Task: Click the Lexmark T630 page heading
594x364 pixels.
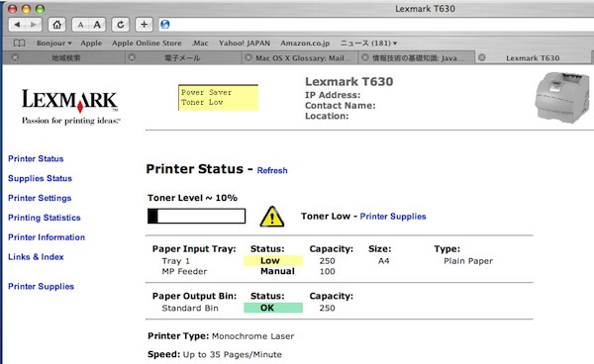Action: tap(348, 82)
